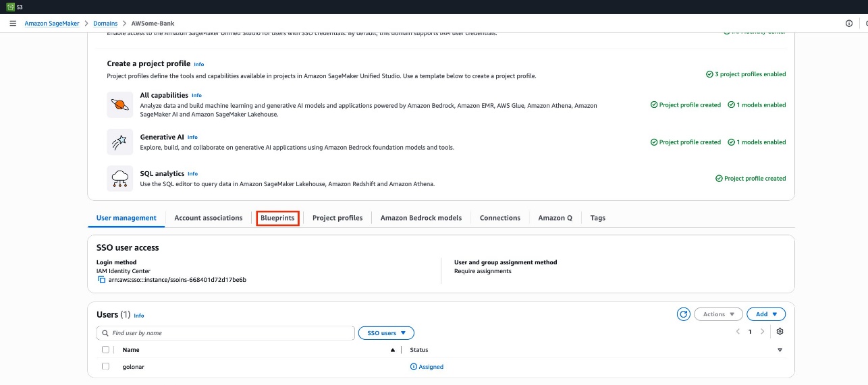
Task: Copy the IAM Identity Center ARN
Action: coord(102,279)
